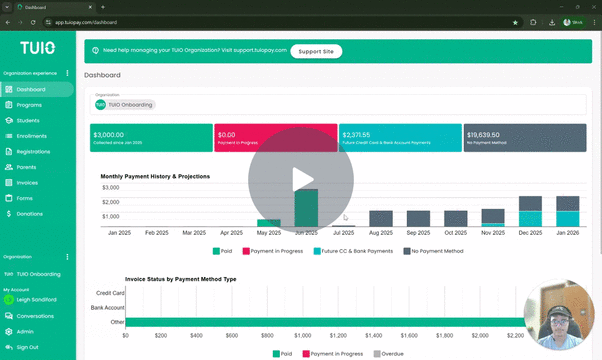Click the Forms clipboard icon
Screen dimensions: 602x360
(x=9, y=198)
